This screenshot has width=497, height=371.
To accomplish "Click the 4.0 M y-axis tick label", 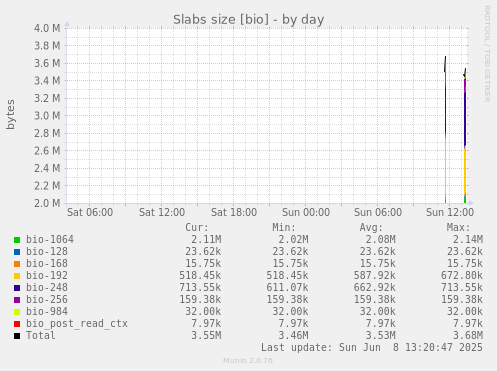I will point(47,28).
